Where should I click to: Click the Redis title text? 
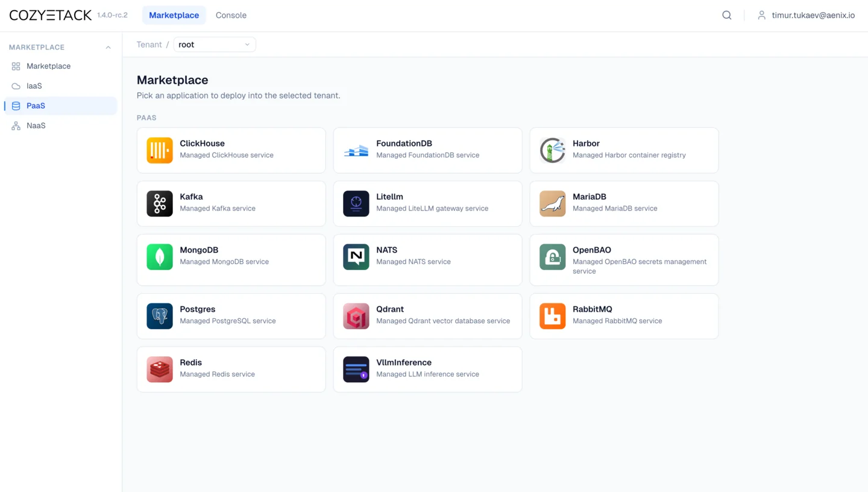[x=190, y=363]
